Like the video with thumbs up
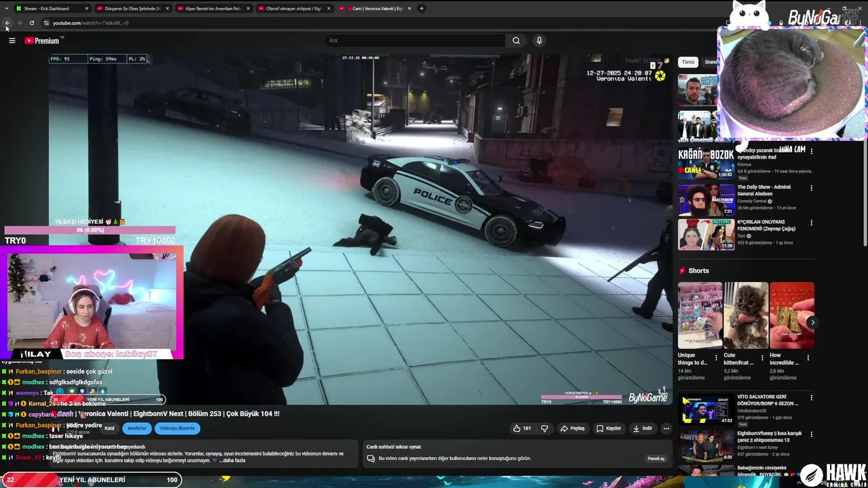The width and height of the screenshot is (868, 488). pyautogui.click(x=522, y=428)
